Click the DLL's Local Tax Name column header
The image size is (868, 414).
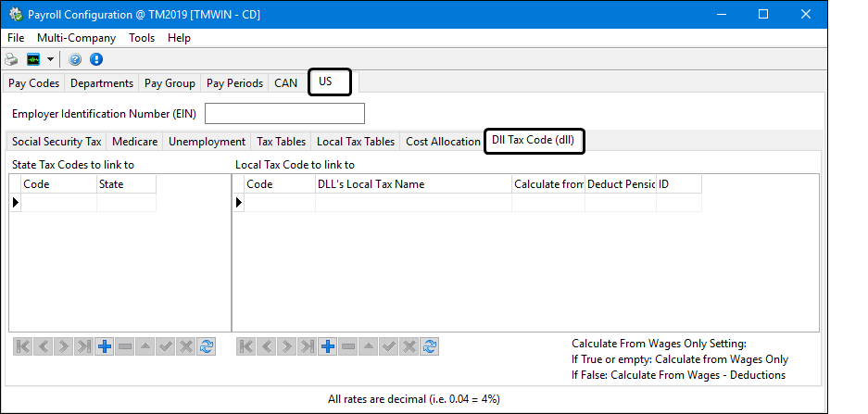413,184
